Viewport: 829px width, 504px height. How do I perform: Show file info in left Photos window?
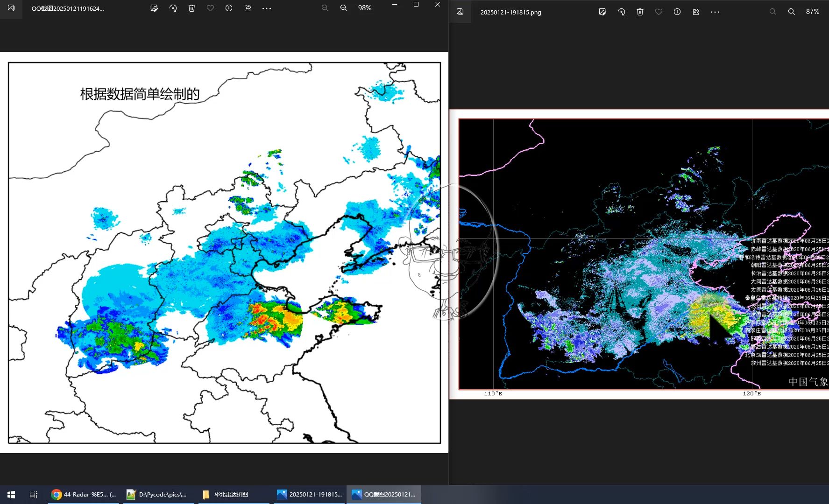[x=229, y=8]
